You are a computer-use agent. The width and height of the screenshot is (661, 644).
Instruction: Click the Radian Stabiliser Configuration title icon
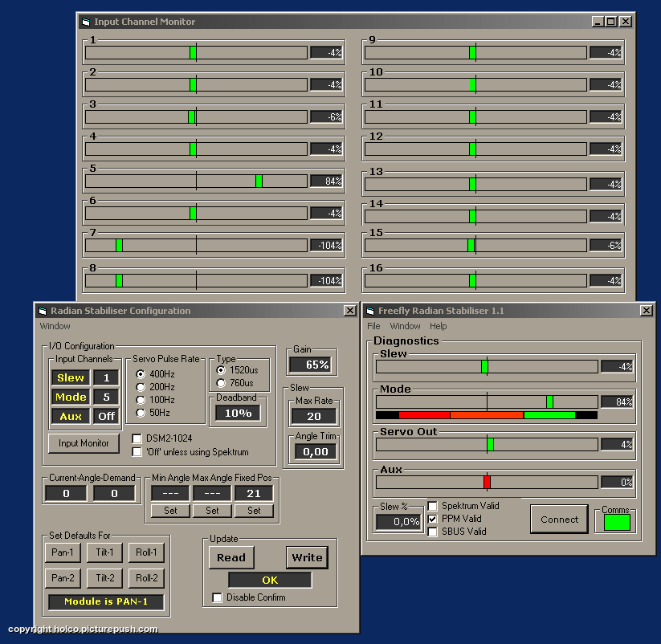click(x=43, y=311)
